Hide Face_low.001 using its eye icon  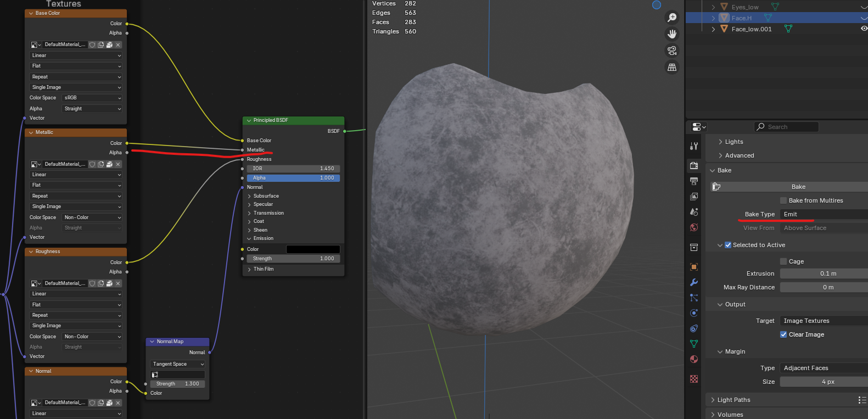pyautogui.click(x=864, y=29)
